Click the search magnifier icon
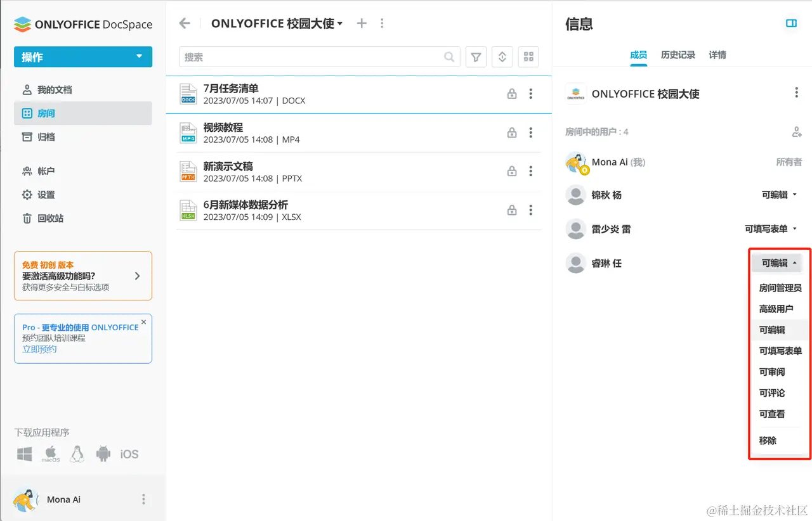This screenshot has height=521, width=812. point(449,57)
